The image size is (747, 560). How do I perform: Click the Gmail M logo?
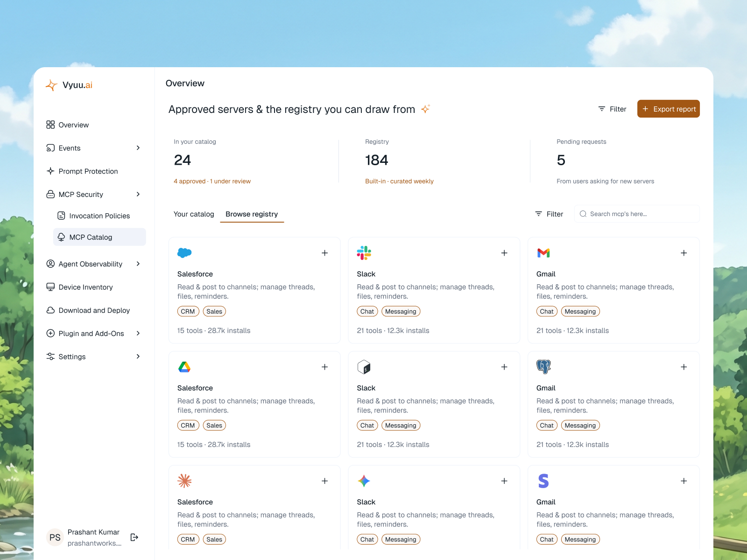tap(543, 253)
